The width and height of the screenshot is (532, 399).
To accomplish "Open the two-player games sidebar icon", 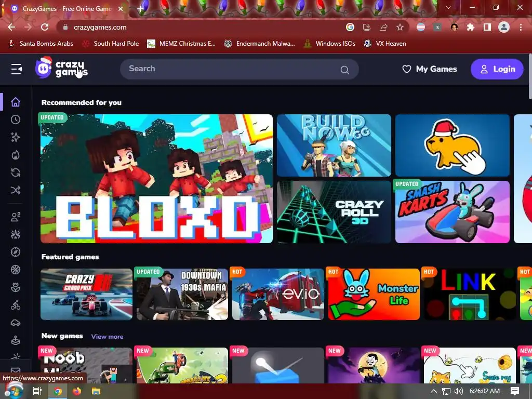I will point(16,217).
